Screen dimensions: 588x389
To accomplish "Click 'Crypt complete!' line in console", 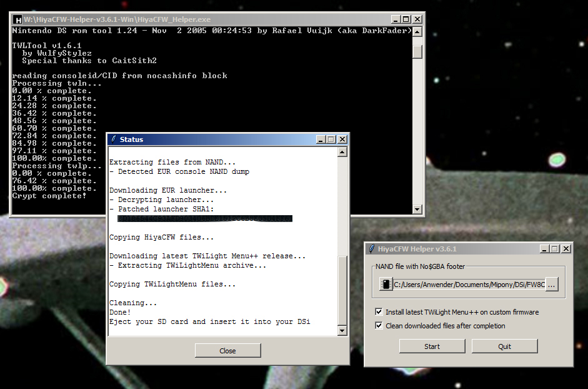I will pyautogui.click(x=49, y=196).
